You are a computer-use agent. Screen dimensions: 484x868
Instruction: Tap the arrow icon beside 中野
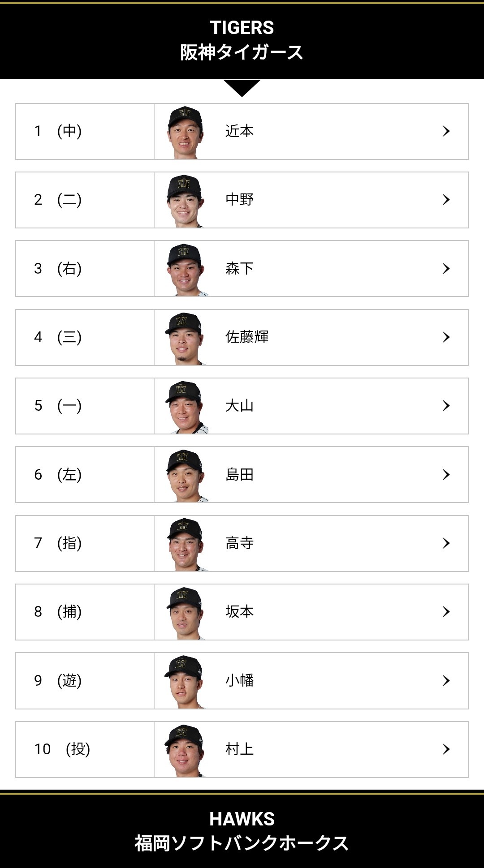pos(446,200)
